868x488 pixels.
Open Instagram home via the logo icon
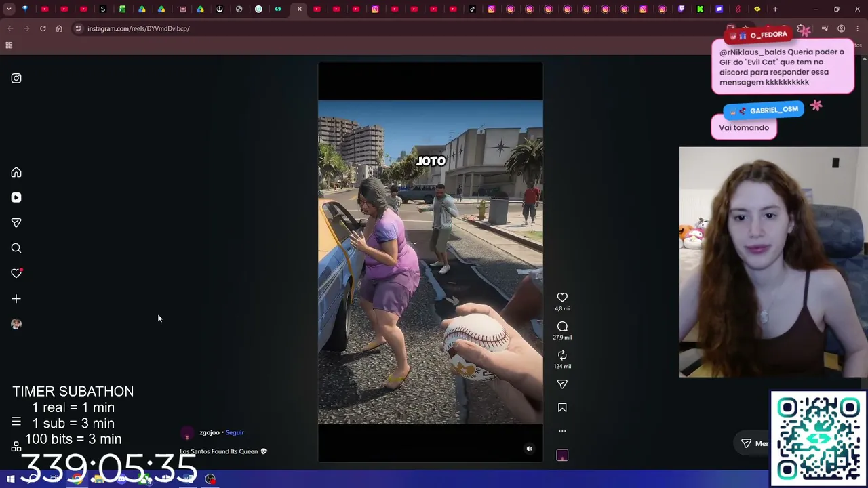[x=16, y=78]
